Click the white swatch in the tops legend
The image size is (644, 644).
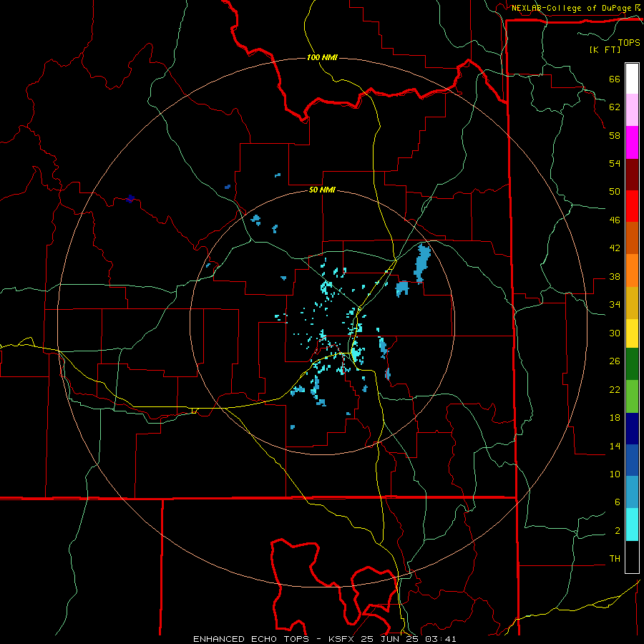pos(632,79)
